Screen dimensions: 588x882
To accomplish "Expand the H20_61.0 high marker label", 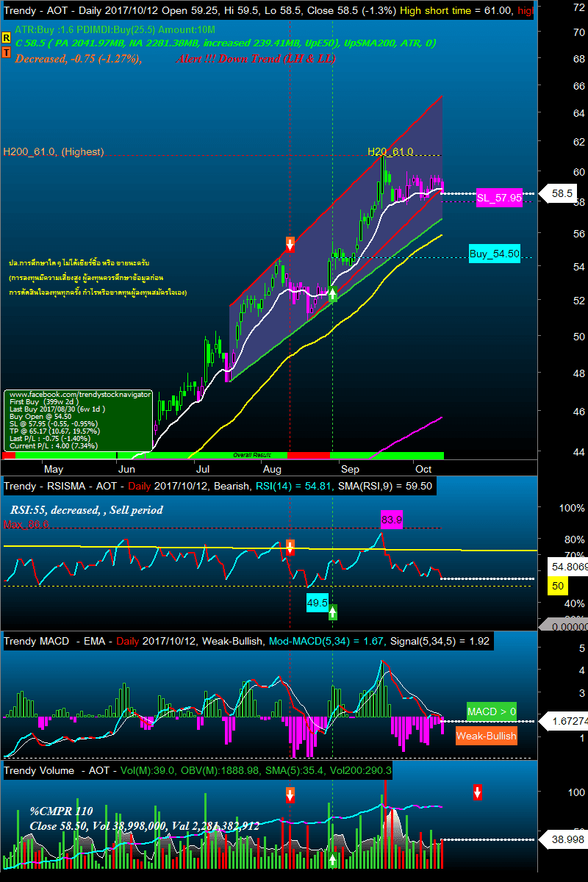I will (x=390, y=151).
